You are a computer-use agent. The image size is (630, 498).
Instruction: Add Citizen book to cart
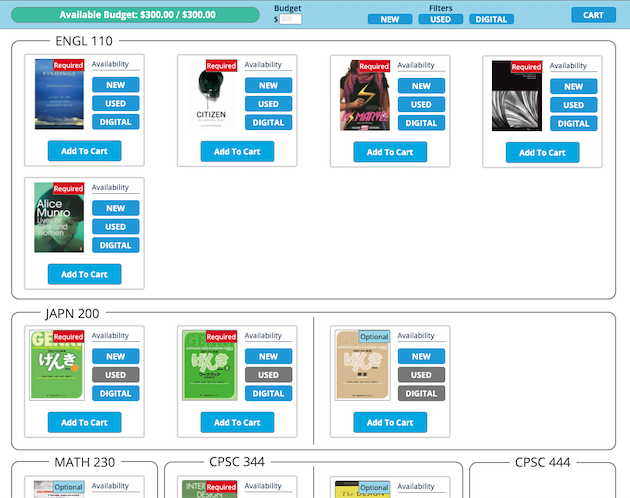(x=237, y=151)
